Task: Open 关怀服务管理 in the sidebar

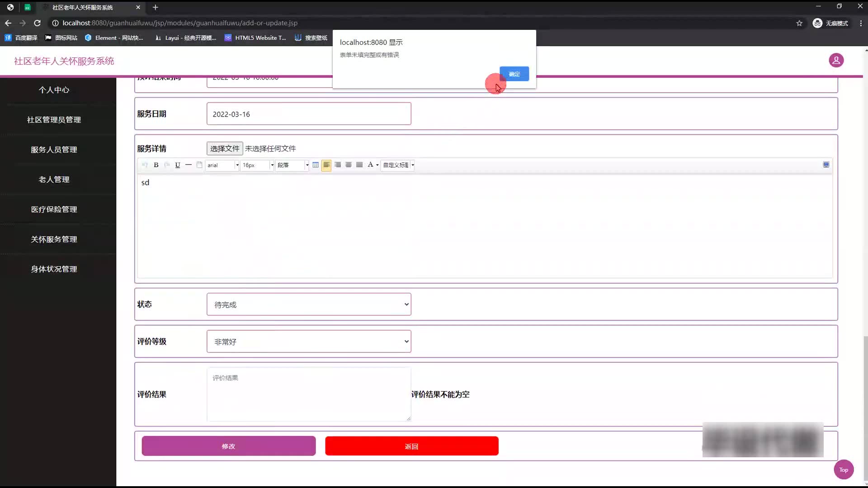Action: [x=54, y=239]
